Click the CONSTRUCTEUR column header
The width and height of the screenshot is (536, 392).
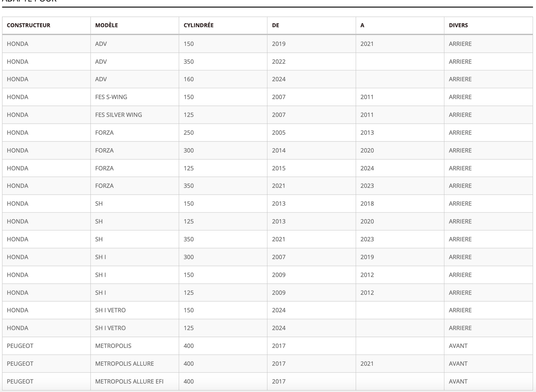point(29,25)
